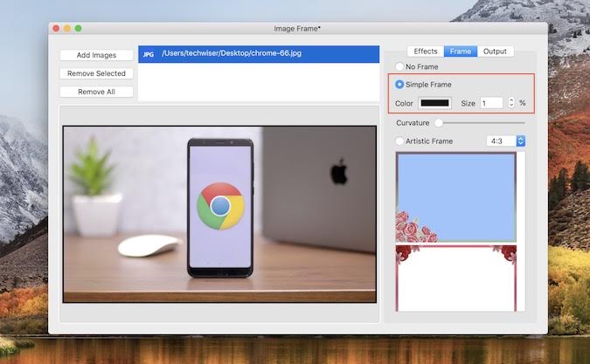The image size is (590, 364).
Task: Click Remove Selected button
Action: click(96, 73)
